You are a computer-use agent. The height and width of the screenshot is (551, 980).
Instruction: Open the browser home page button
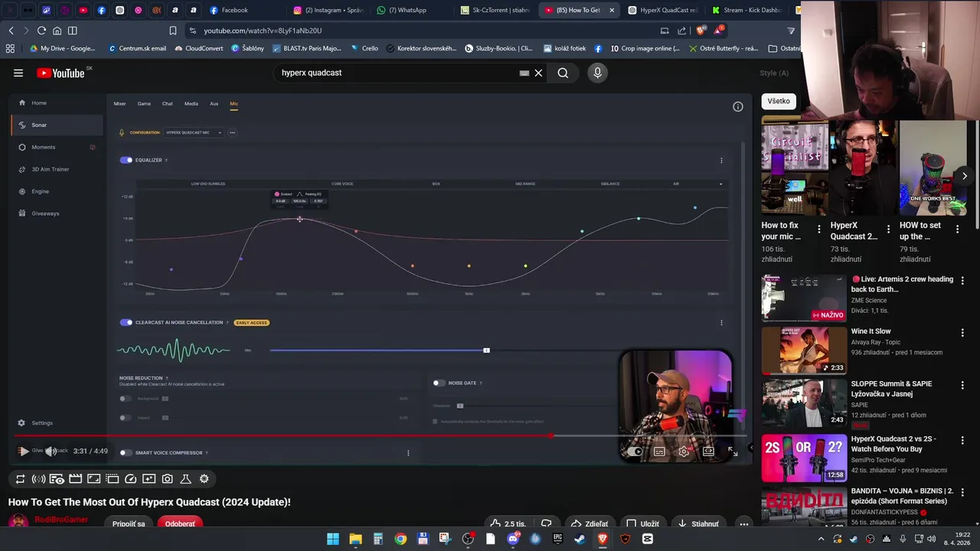[x=57, y=31]
